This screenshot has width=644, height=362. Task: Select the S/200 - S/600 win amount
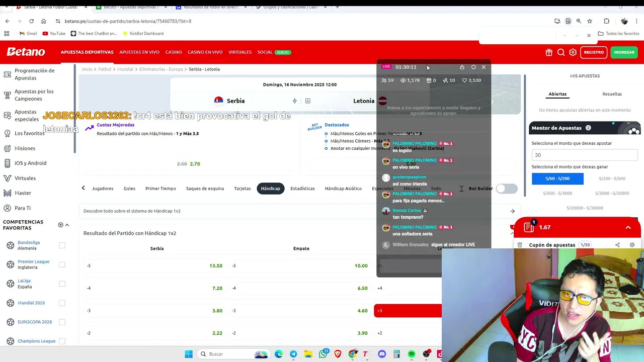point(612,178)
